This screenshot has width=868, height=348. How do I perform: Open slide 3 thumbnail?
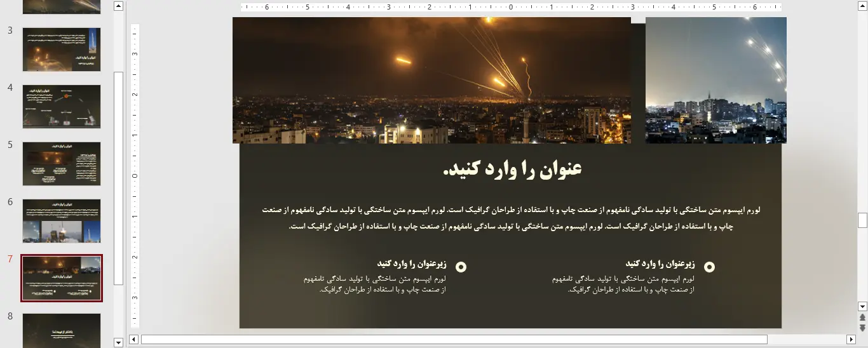pyautogui.click(x=62, y=50)
